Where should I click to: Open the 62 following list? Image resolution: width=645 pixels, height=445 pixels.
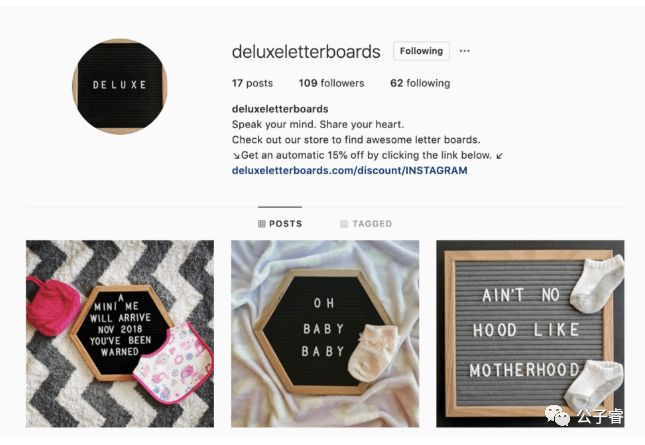420,83
